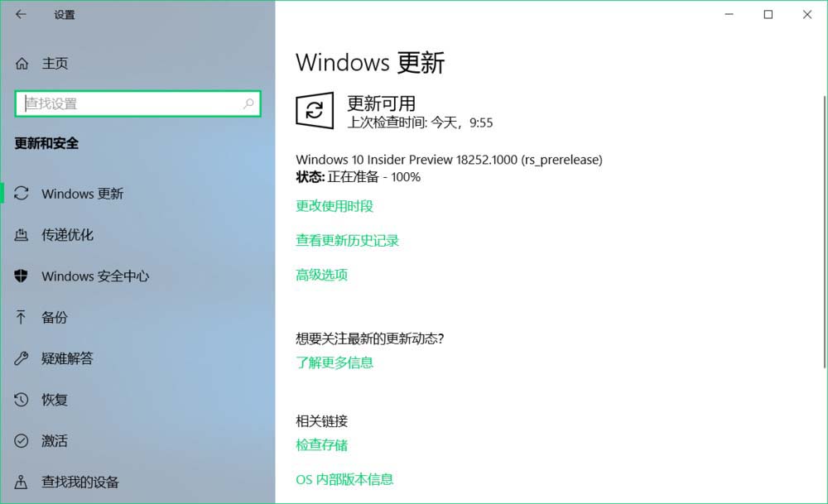Screen dimensions: 828x504
Task: Open Windows 安全中心 shield icon
Action: (x=22, y=276)
